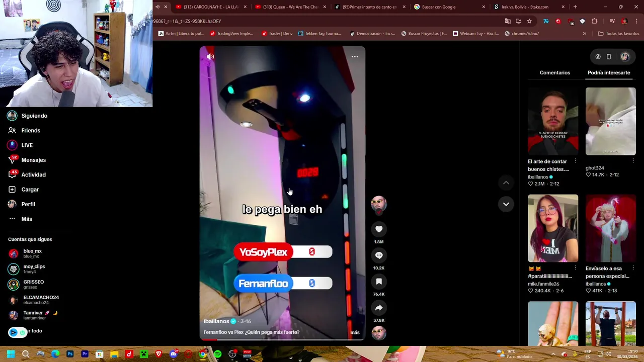Open the ghot324 recommended video thumbnail
The height and width of the screenshot is (362, 644).
pos(610,121)
